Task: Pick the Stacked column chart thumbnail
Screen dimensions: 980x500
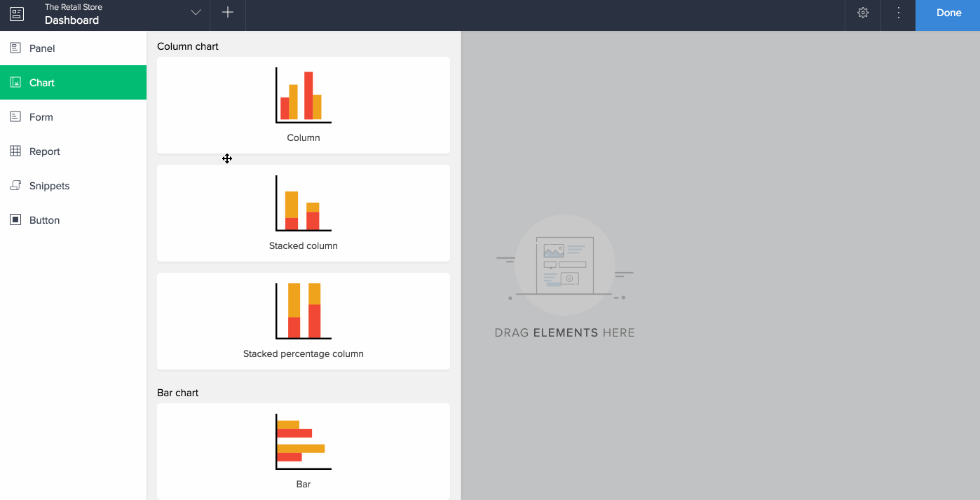Action: click(304, 213)
